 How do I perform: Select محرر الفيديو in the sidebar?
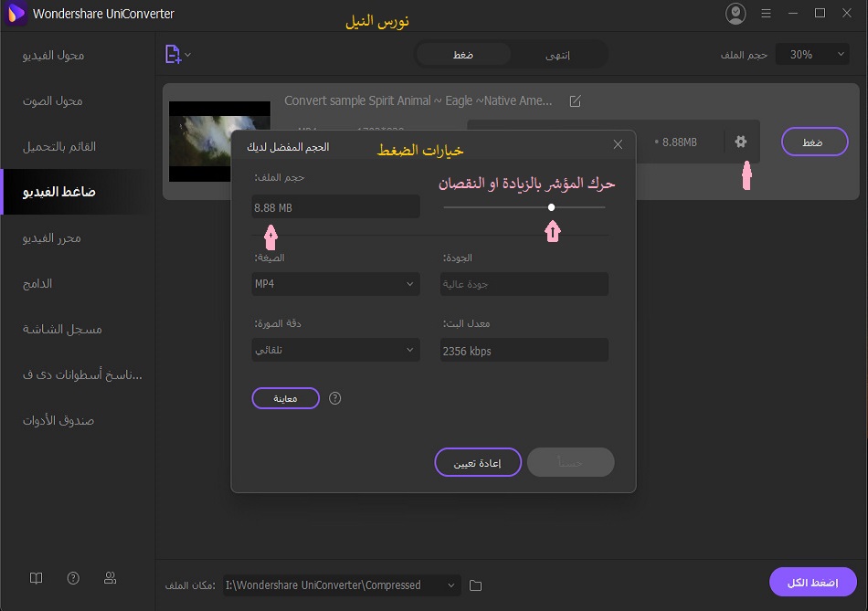pos(52,237)
